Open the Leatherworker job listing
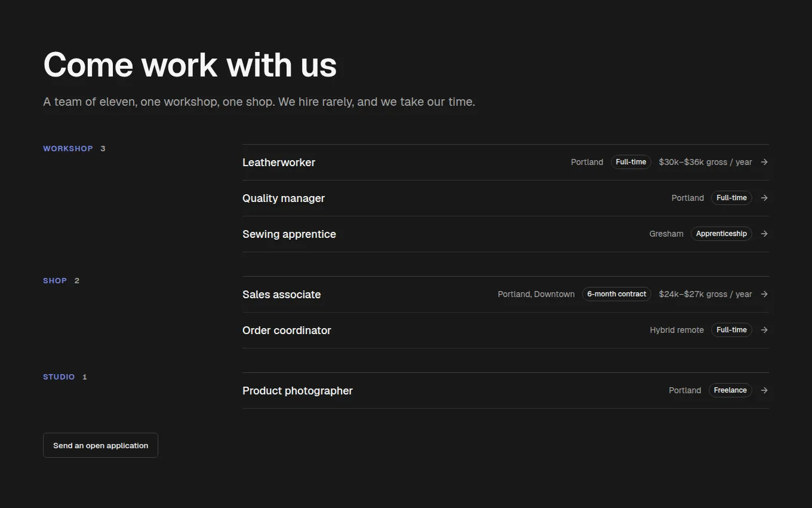This screenshot has width=812, height=508. click(x=506, y=162)
